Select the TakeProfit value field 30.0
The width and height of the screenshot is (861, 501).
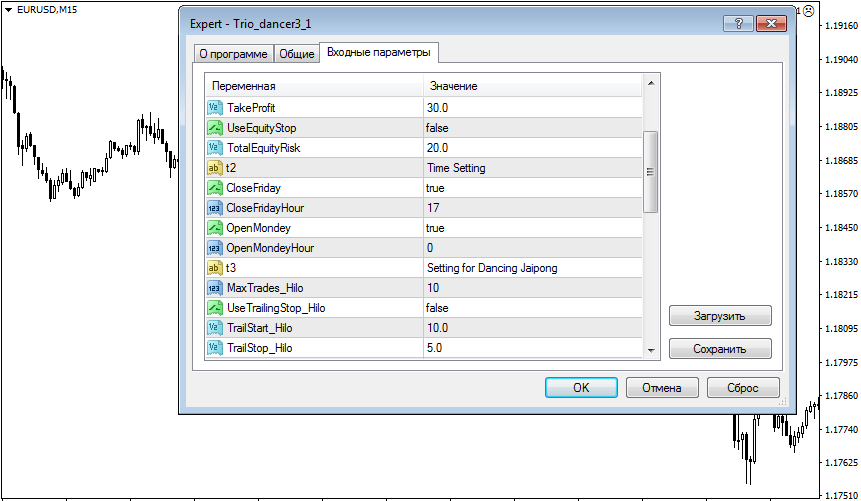(x=437, y=108)
